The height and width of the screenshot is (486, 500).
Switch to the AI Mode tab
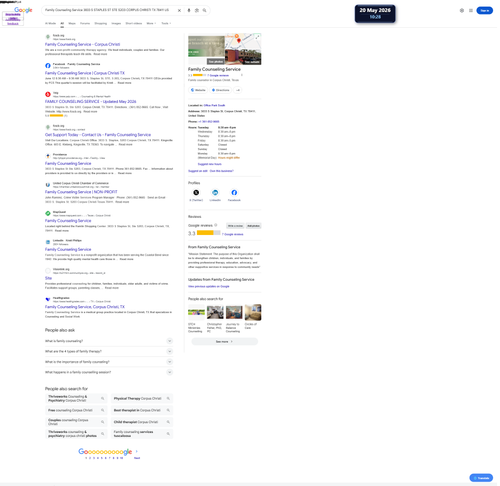click(x=50, y=23)
